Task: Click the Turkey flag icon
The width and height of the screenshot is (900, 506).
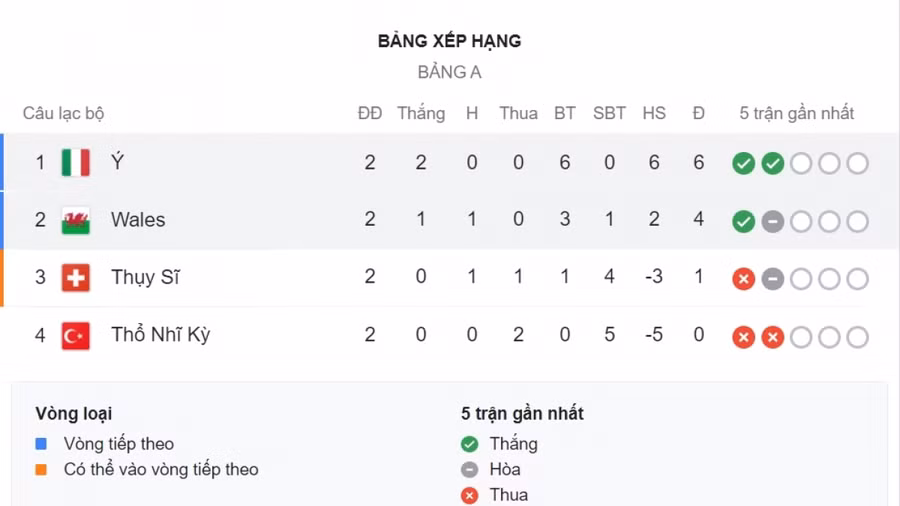Action: [75, 336]
